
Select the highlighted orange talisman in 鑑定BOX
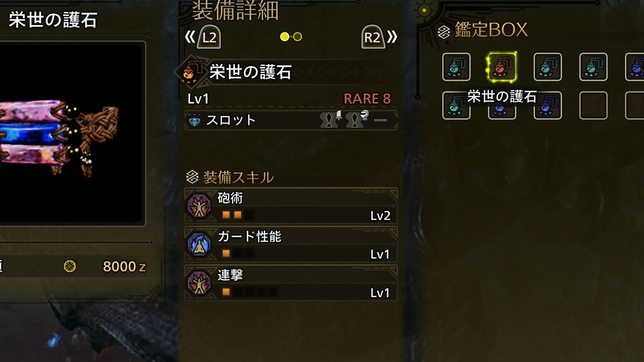click(x=502, y=67)
